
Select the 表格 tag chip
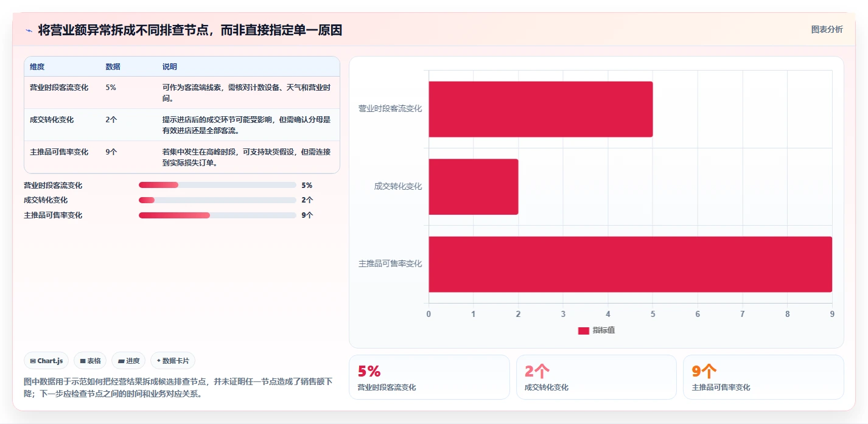coord(90,361)
